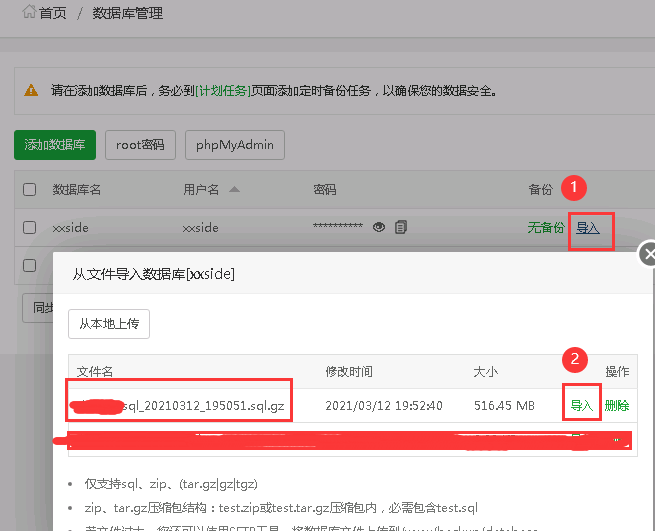Check the xxside database row checkbox
Screen dimensions: 655x531
pyautogui.click(x=29, y=228)
